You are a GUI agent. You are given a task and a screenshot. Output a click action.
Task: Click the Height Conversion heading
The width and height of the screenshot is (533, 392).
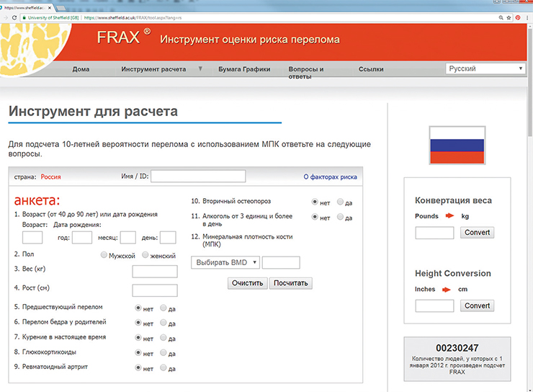pyautogui.click(x=453, y=273)
